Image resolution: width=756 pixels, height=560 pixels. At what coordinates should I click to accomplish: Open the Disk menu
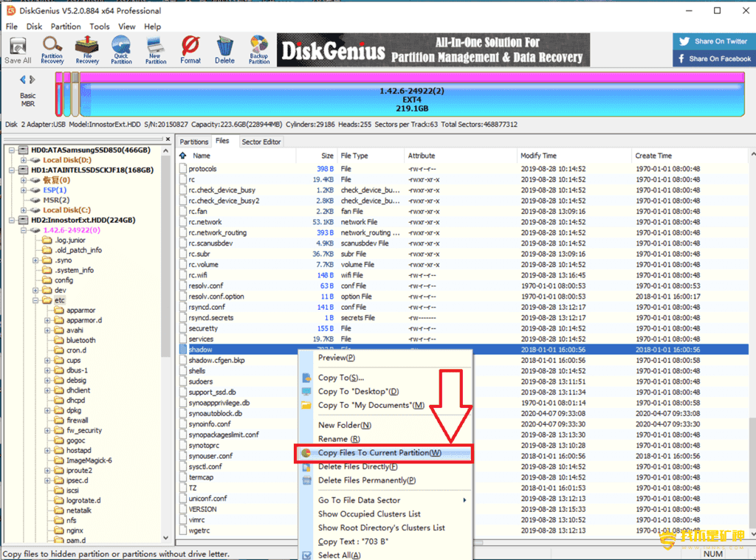[x=34, y=27]
